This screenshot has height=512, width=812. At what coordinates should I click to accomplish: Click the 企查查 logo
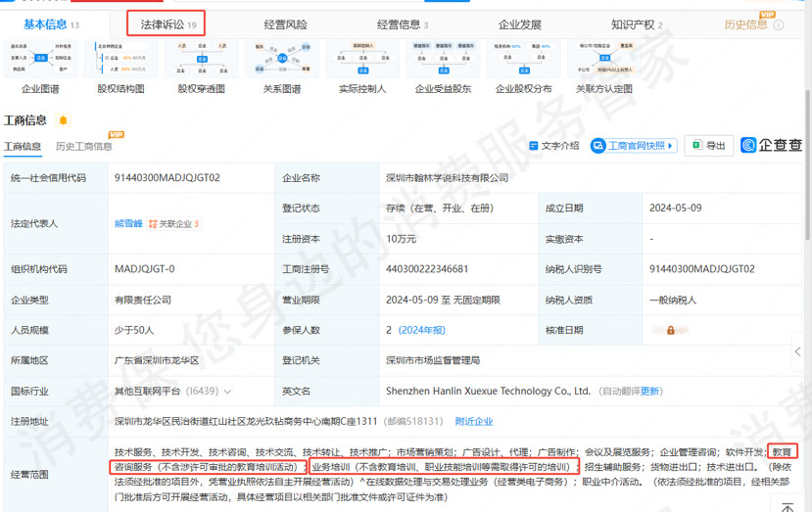click(771, 146)
